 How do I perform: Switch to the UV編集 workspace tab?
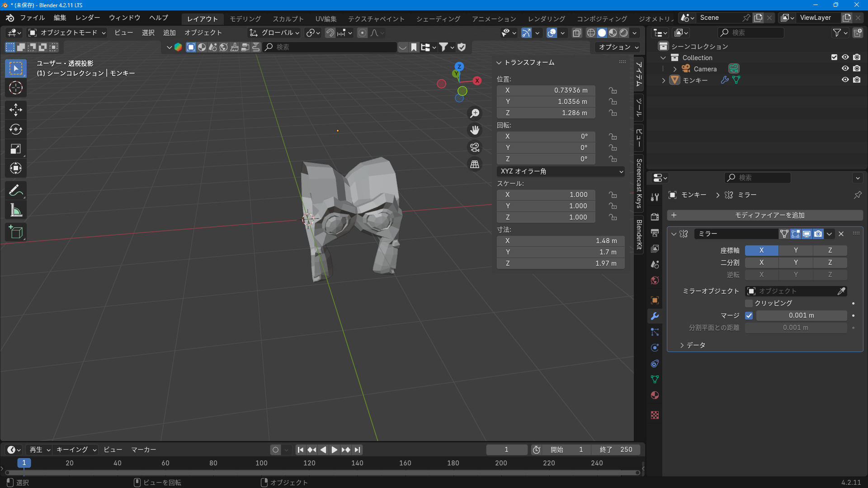(326, 19)
